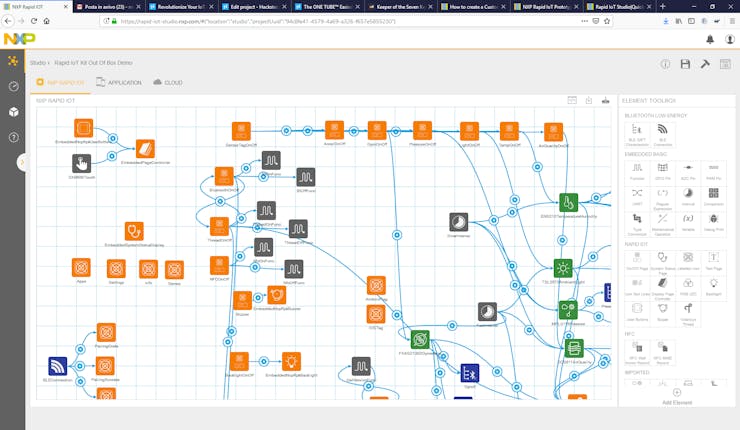The height and width of the screenshot is (430, 740).
Task: Select the BLEConnection node on canvas
Action: point(58,366)
